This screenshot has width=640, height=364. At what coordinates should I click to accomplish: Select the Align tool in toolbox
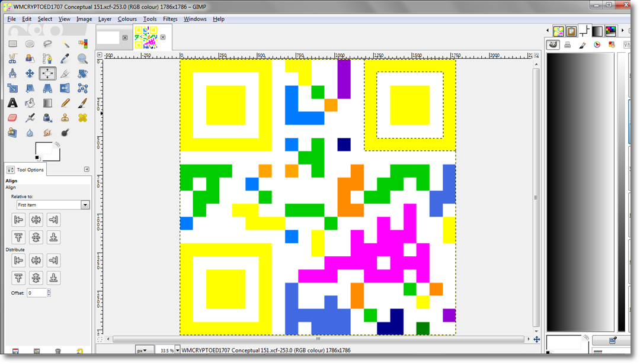pos(47,73)
